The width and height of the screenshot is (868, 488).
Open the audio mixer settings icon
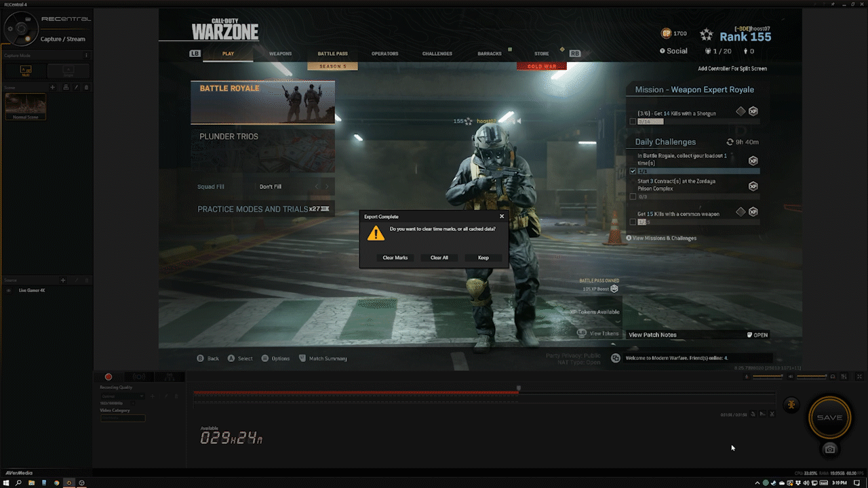tap(844, 376)
